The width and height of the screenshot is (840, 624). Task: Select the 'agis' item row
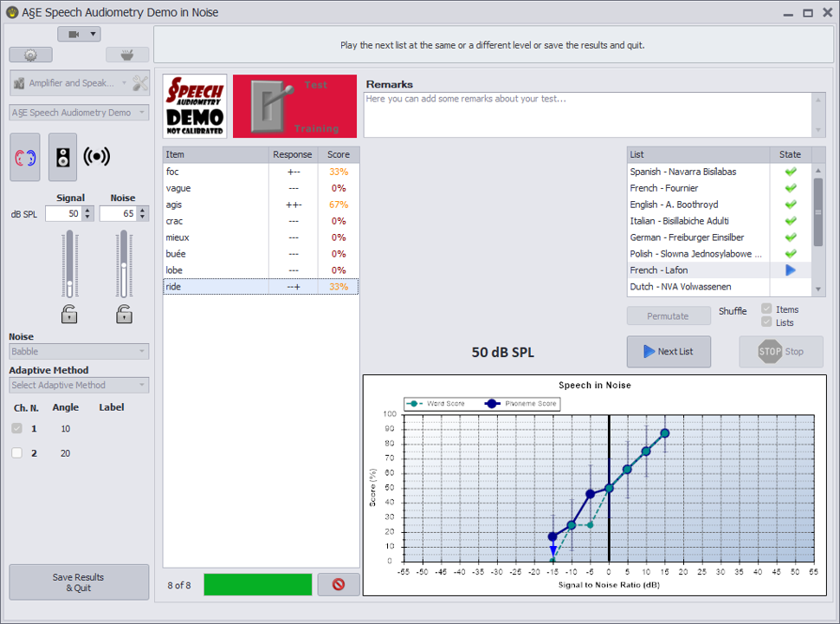tap(261, 205)
